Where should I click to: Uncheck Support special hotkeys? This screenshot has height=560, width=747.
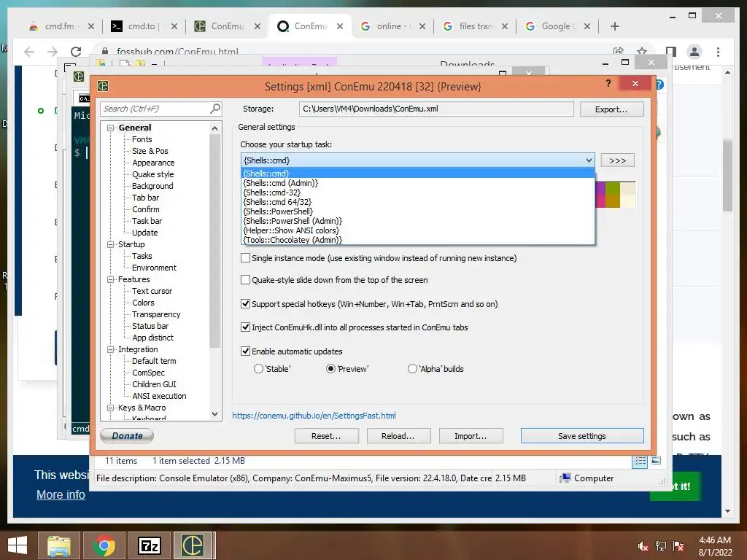(x=245, y=303)
